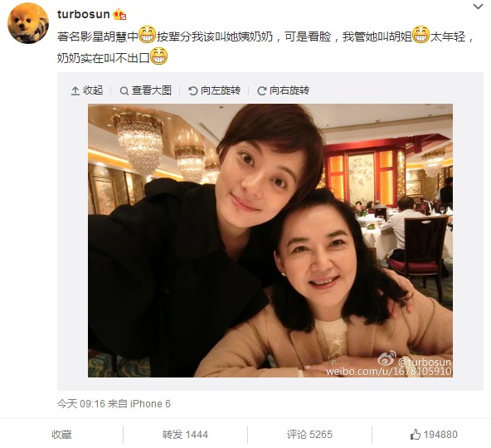Click the VIP crown badge beside turbosun

(x=119, y=15)
